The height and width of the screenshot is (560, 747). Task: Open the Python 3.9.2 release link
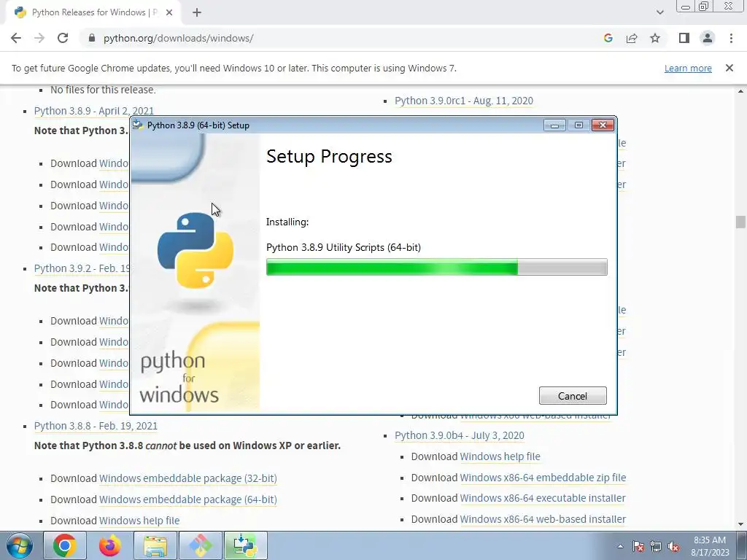click(82, 268)
